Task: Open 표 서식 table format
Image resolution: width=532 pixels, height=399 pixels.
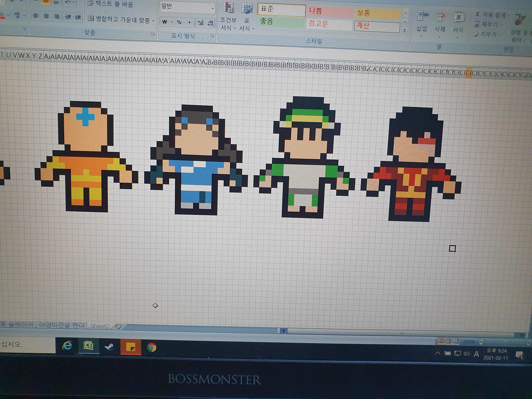Action: [x=247, y=17]
